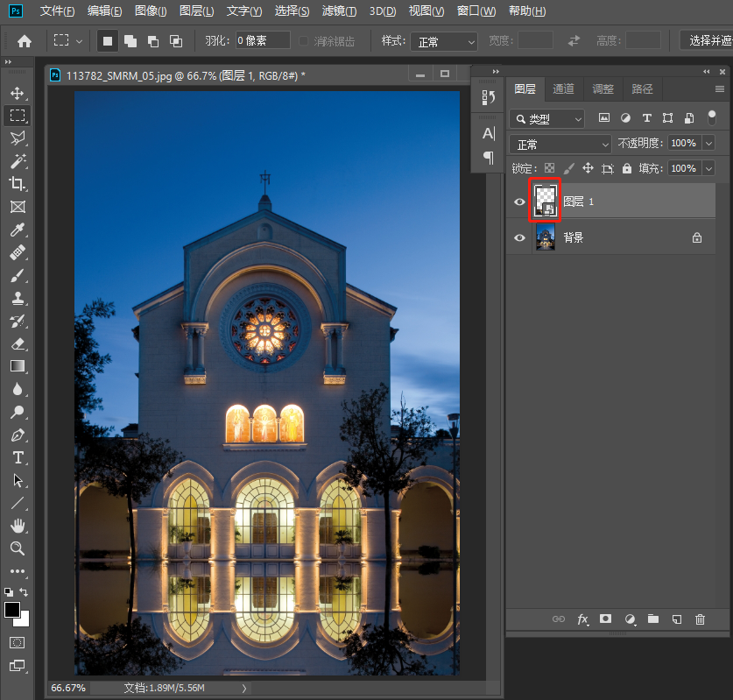Screen dimensions: 733x700
Task: Select the Move tool
Action: pyautogui.click(x=18, y=93)
